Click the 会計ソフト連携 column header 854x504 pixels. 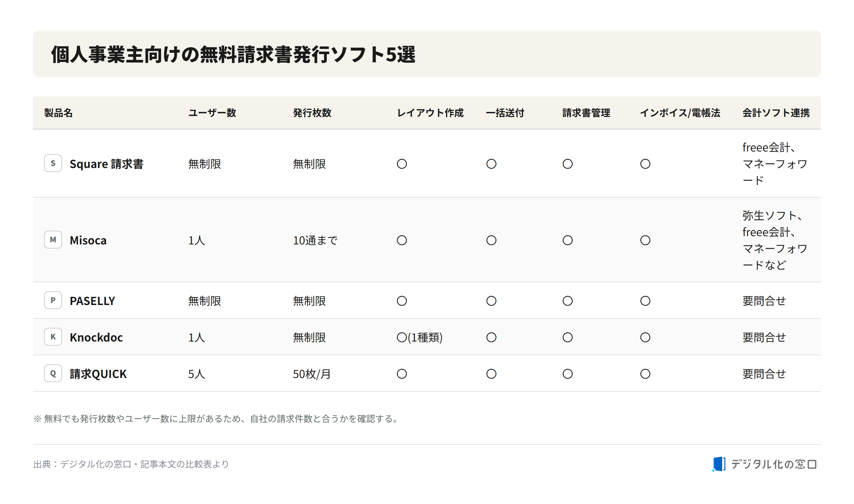pyautogui.click(x=776, y=113)
